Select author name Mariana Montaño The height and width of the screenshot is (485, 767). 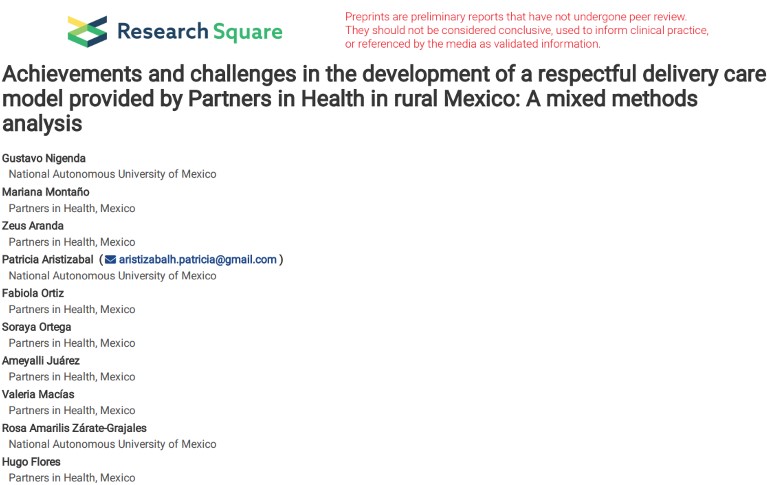pyautogui.click(x=45, y=192)
